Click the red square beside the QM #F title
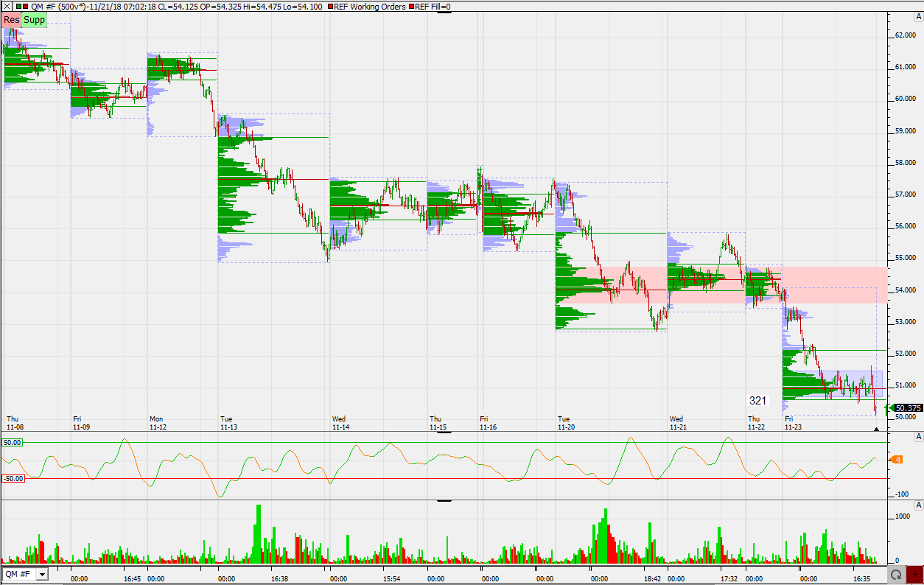This screenshot has height=585, width=924. coord(26,6)
